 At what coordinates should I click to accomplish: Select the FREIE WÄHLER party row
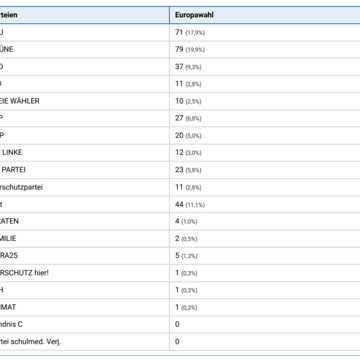click(x=180, y=101)
